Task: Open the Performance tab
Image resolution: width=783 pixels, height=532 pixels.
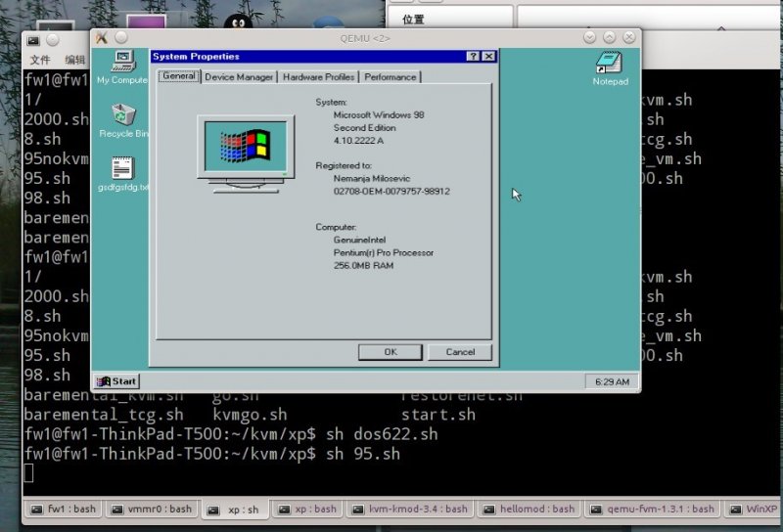Action: pos(390,77)
